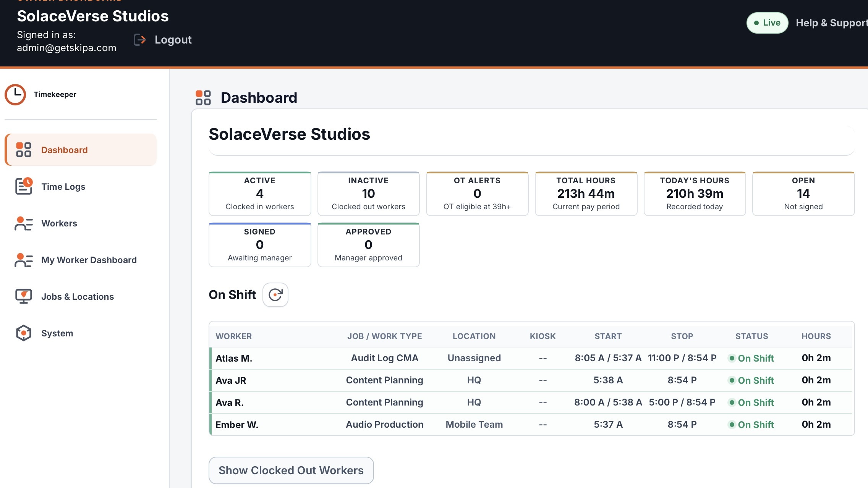Screen dimensions: 868x488
Task: Open Time Logs in the sidebar
Action: pos(81,186)
